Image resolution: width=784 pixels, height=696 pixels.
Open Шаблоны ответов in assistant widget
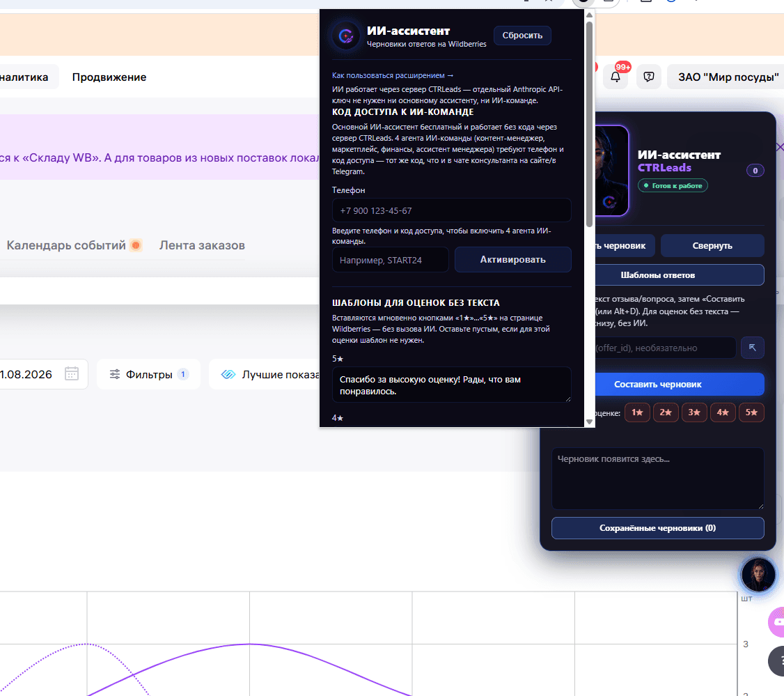point(680,275)
